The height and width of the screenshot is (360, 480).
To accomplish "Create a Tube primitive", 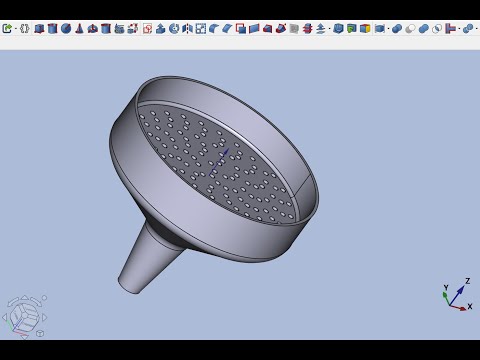I will tap(106, 29).
